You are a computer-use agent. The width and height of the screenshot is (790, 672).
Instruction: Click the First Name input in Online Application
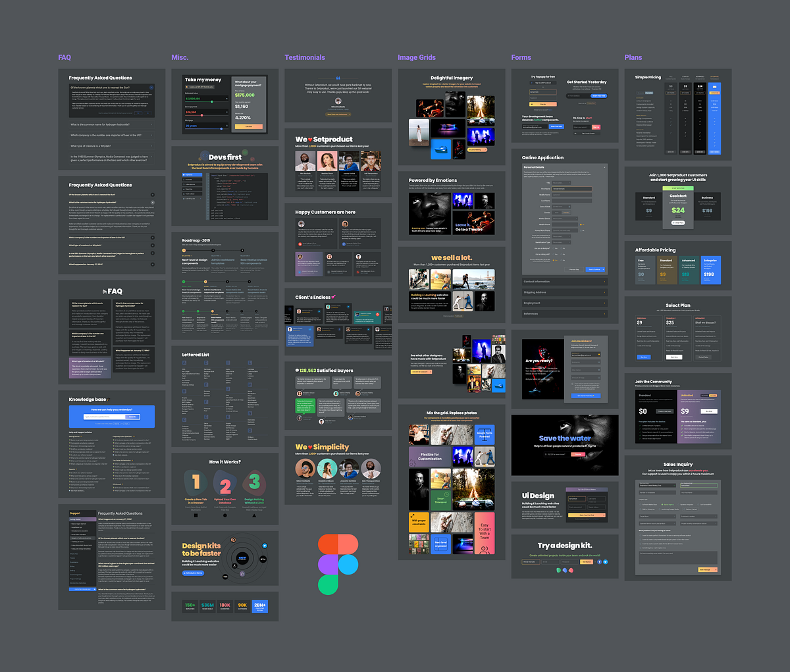point(571,189)
